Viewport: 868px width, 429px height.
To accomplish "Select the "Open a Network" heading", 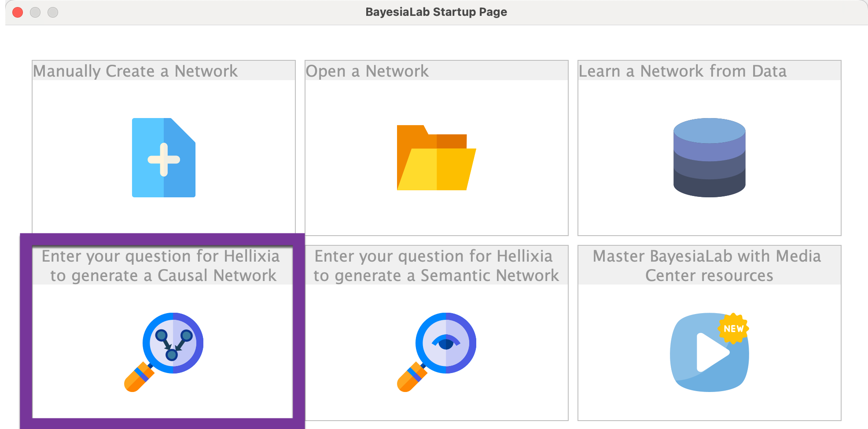I will click(367, 71).
